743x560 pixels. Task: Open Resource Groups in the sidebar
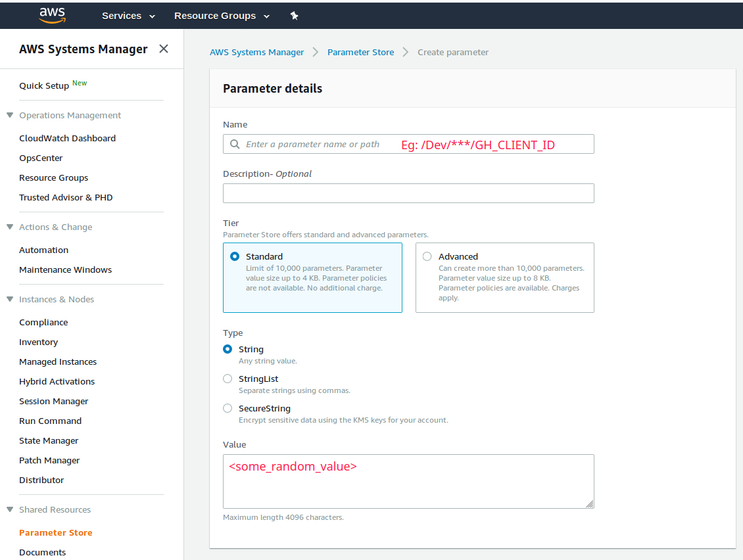(x=53, y=177)
